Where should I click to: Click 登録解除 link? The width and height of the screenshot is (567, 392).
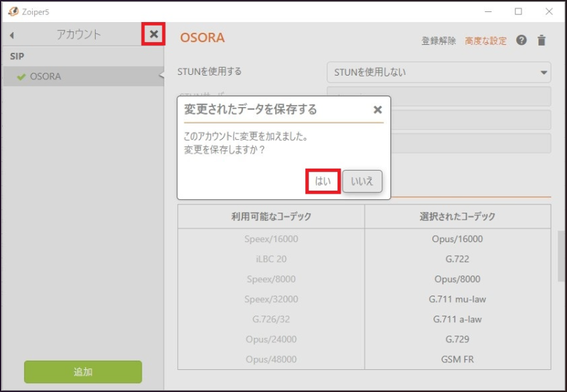(438, 41)
